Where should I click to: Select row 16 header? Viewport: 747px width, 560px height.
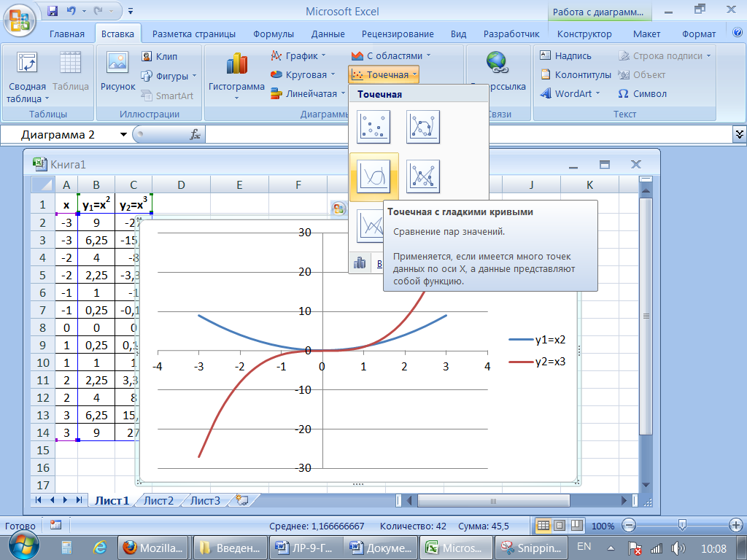(43, 467)
